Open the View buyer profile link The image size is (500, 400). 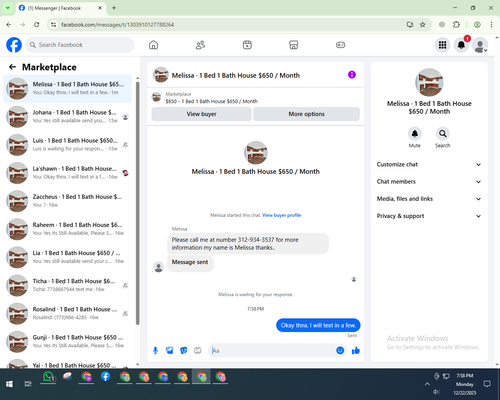[x=282, y=215]
